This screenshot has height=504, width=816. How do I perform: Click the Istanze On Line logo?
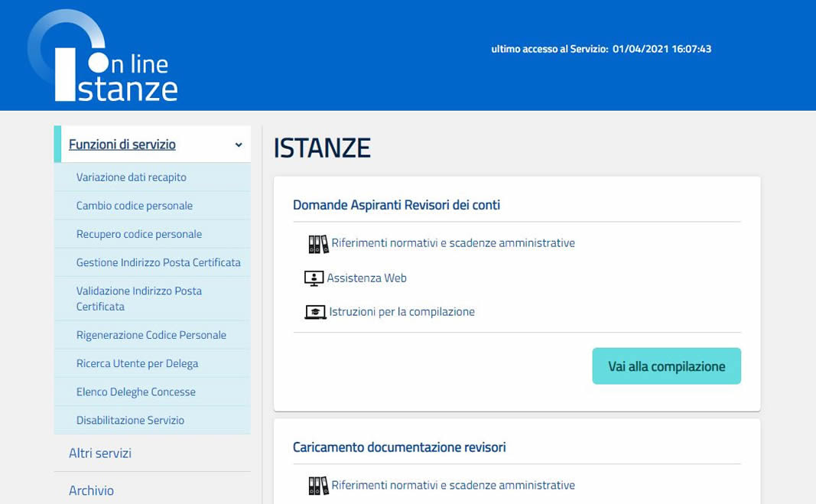point(102,56)
